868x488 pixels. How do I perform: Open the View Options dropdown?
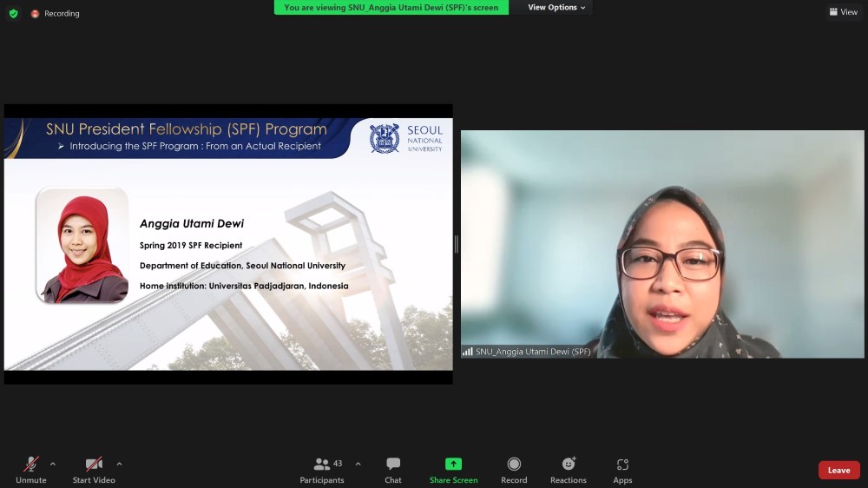pos(556,8)
